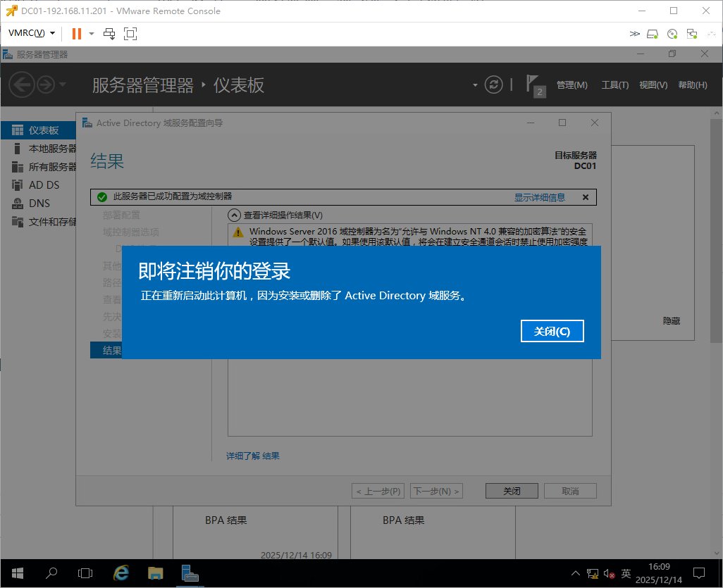
Task: Open the notifications flag in Server Manager
Action: tap(536, 86)
